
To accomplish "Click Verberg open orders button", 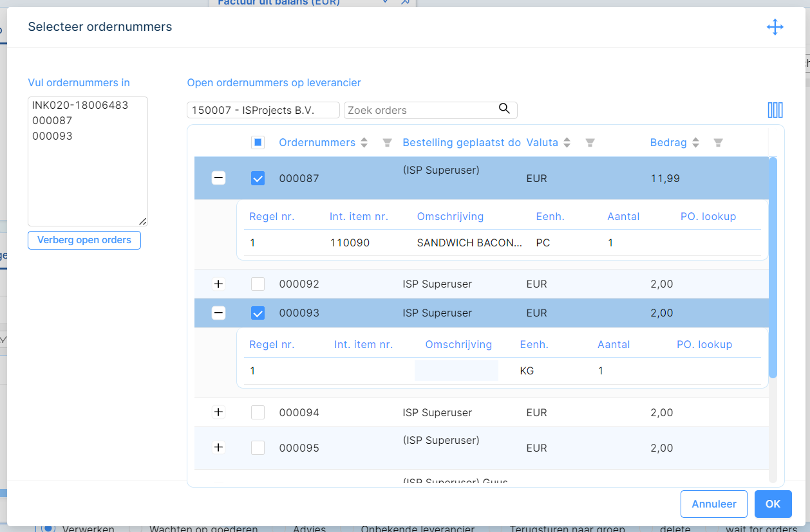I will [84, 240].
